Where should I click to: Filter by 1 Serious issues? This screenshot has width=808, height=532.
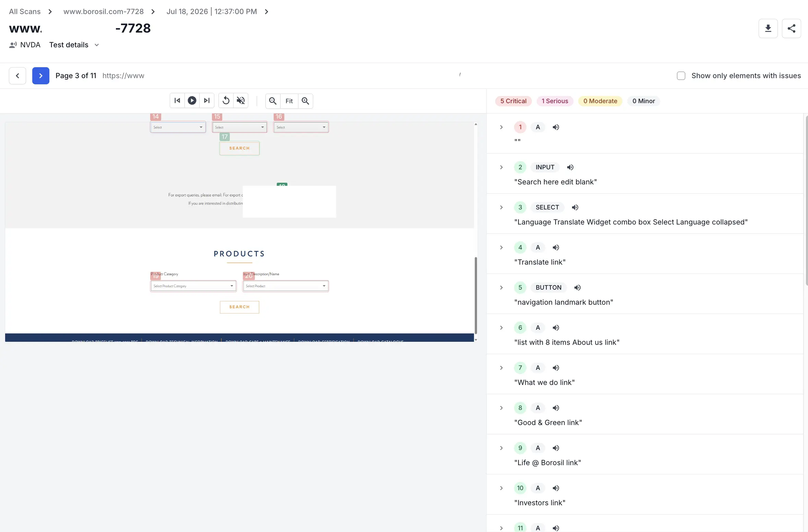pyautogui.click(x=555, y=101)
